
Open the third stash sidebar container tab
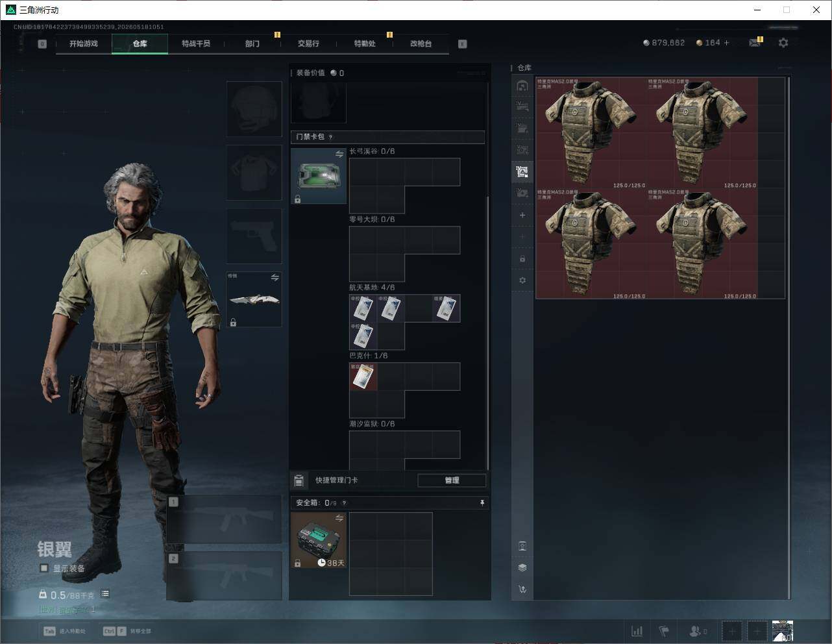522,129
